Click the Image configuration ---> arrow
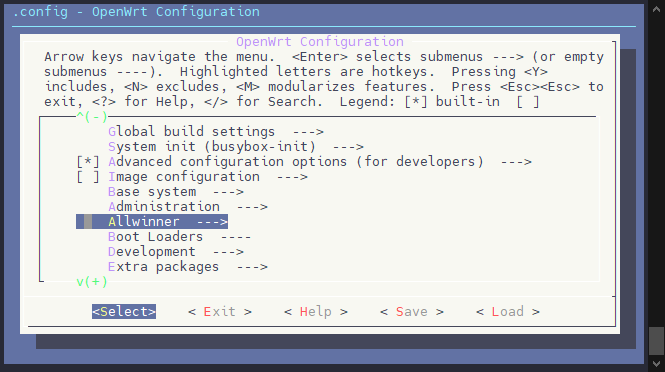This screenshot has width=665, height=372. click(292, 177)
